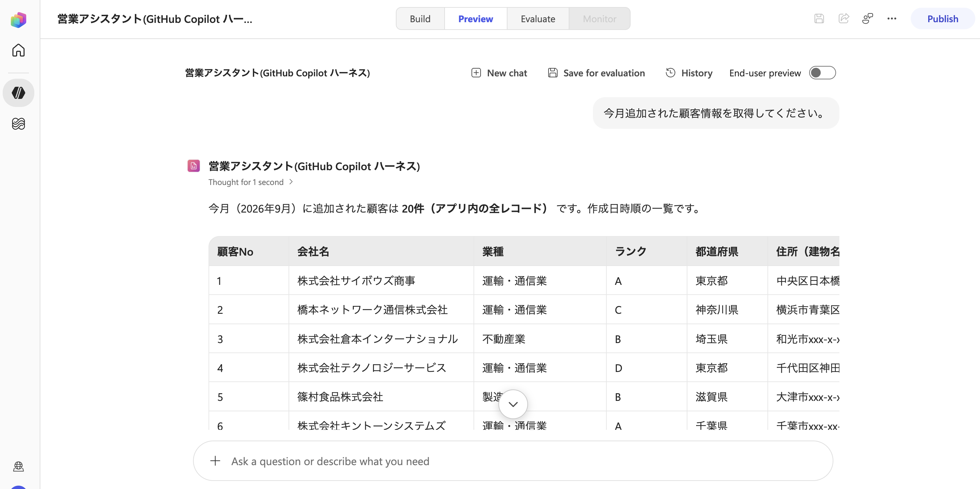
Task: Open the feedback people icon in the top toolbar
Action: [867, 18]
